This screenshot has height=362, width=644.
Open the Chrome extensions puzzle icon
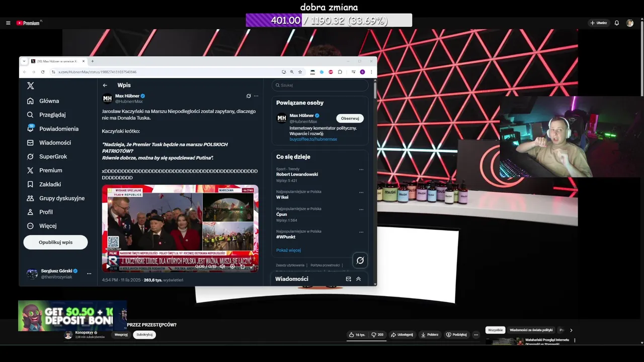pyautogui.click(x=340, y=72)
